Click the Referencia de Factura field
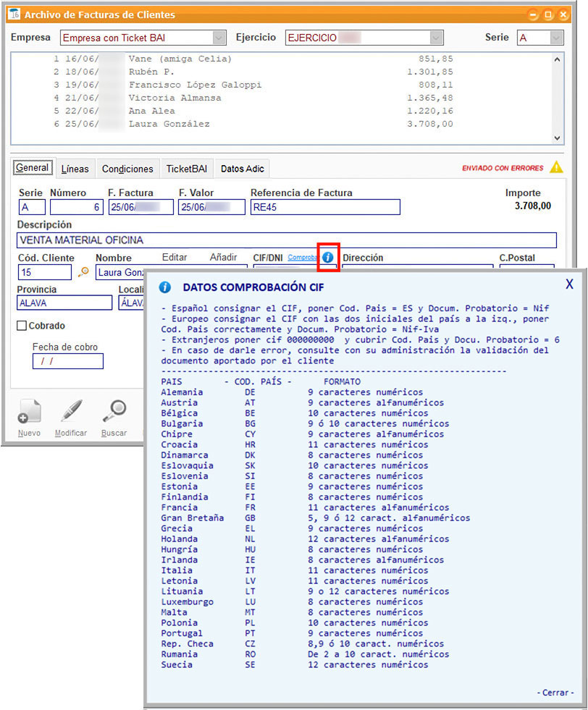 [x=325, y=207]
